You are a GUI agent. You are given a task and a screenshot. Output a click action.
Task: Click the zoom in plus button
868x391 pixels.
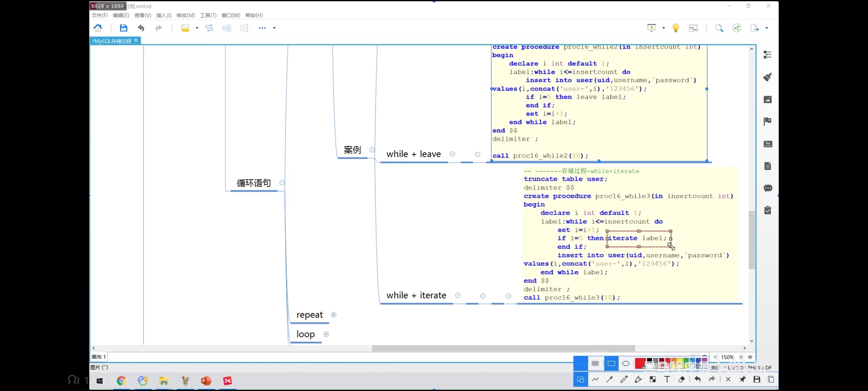741,357
